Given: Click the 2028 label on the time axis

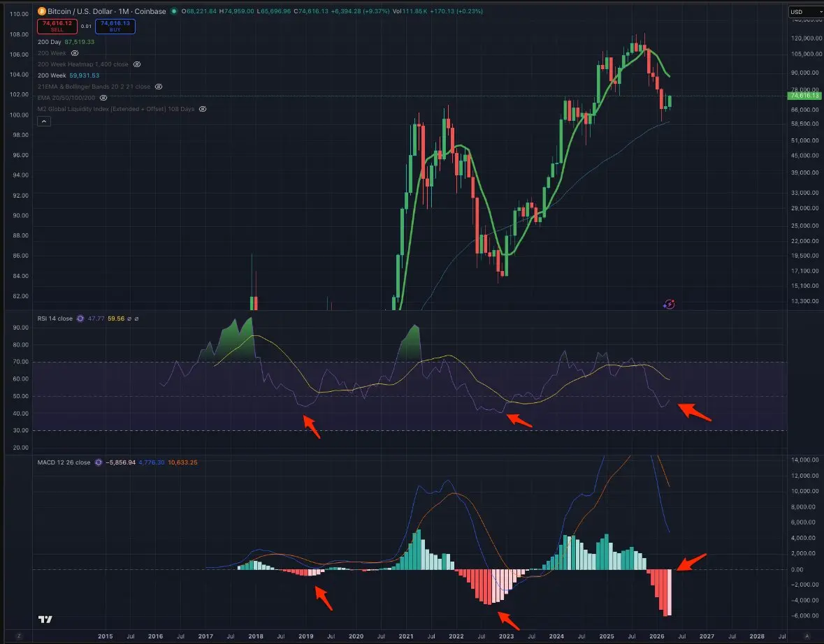Looking at the screenshot, I should tap(757, 636).
